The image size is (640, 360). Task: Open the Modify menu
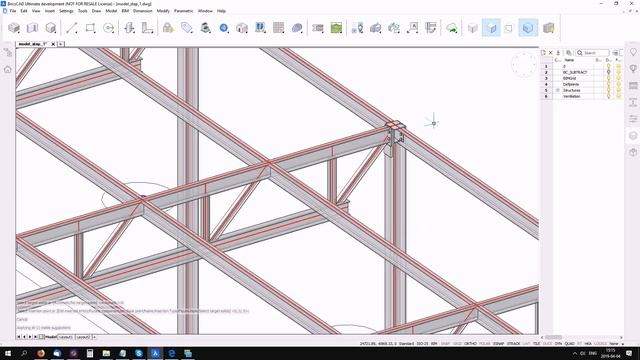[163, 11]
